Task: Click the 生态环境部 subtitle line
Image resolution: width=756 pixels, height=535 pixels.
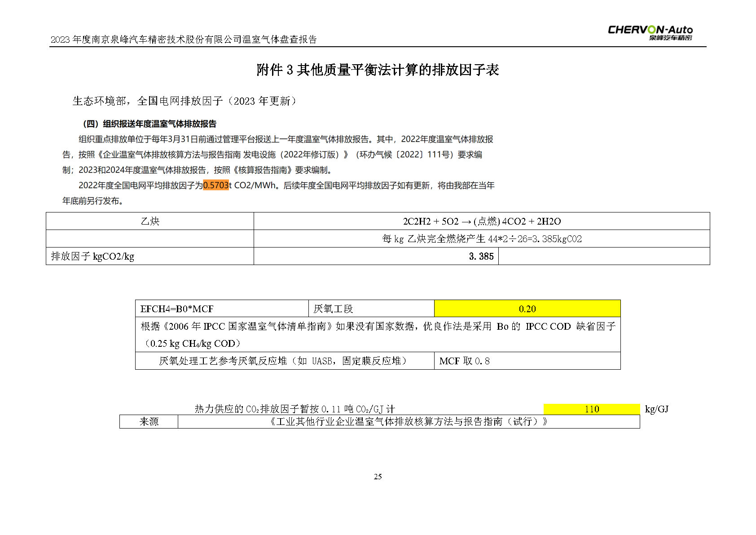Action: tap(185, 101)
